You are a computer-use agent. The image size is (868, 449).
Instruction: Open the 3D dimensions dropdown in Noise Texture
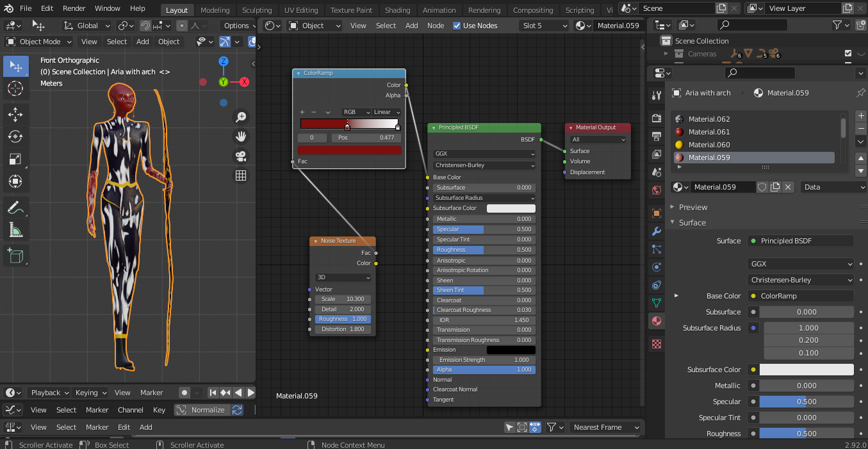coord(343,278)
